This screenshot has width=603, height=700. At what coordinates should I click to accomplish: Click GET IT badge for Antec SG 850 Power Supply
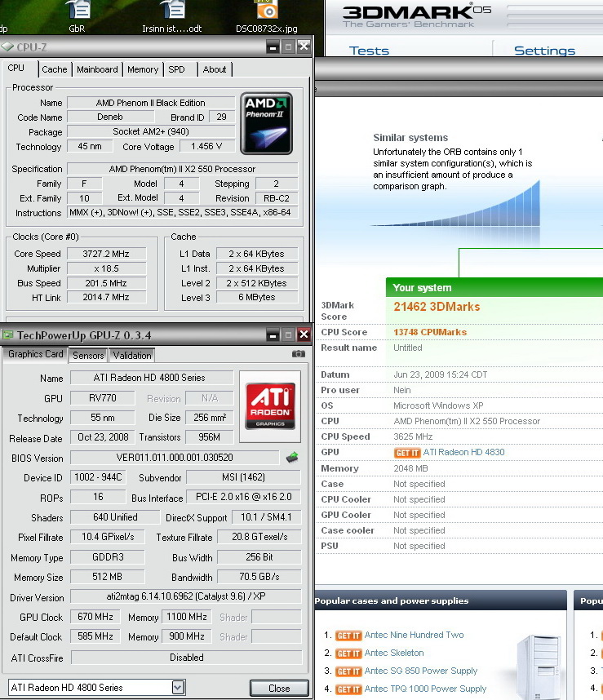point(348,671)
